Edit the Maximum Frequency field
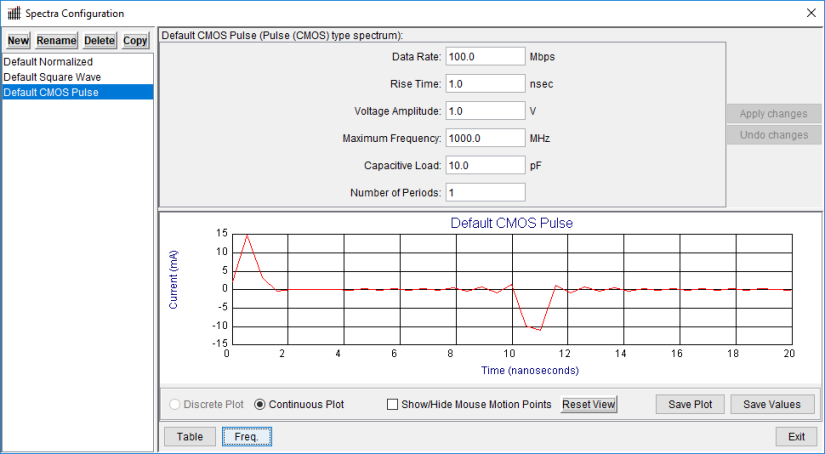This screenshot has height=454, width=825. click(x=485, y=138)
